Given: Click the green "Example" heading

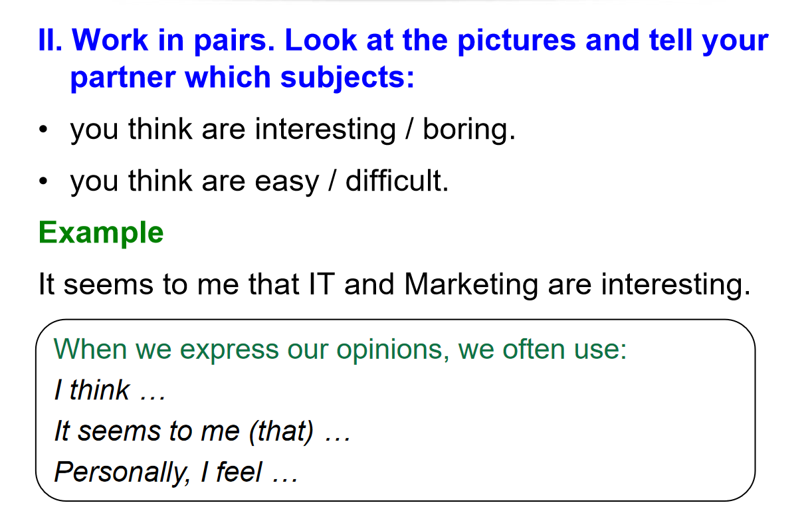Looking at the screenshot, I should pos(101,233).
